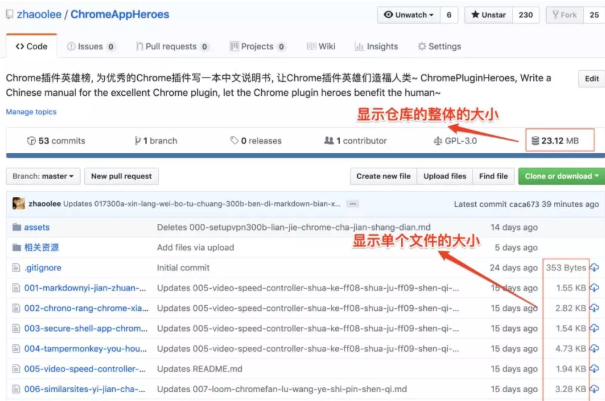Open Clone or download dropdown
605x401 pixels.
(x=561, y=176)
